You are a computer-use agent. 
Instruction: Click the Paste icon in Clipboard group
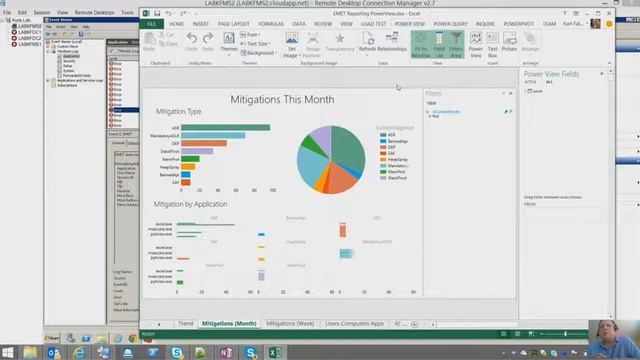pyautogui.click(x=149, y=39)
